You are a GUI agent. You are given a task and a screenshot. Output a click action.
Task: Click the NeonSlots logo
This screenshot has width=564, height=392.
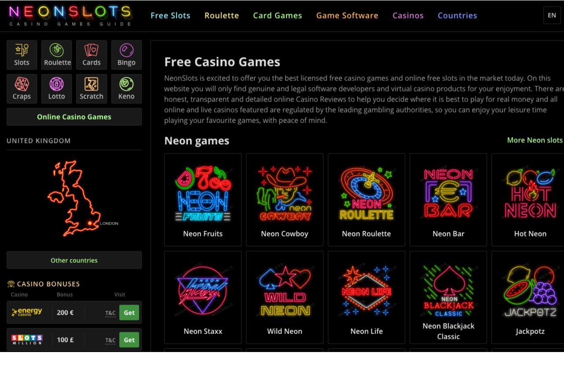point(70,15)
